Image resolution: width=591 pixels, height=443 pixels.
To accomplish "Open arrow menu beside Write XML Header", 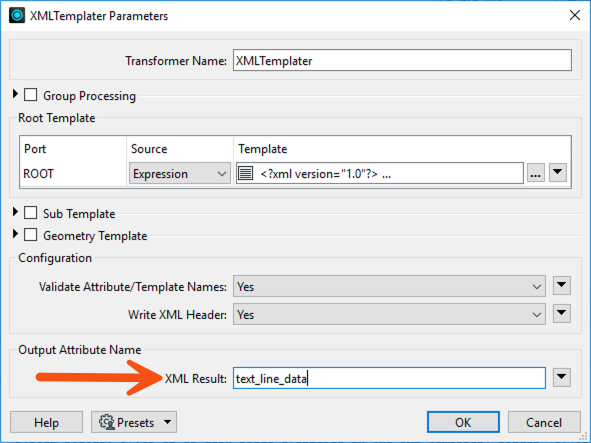I will pos(562,314).
